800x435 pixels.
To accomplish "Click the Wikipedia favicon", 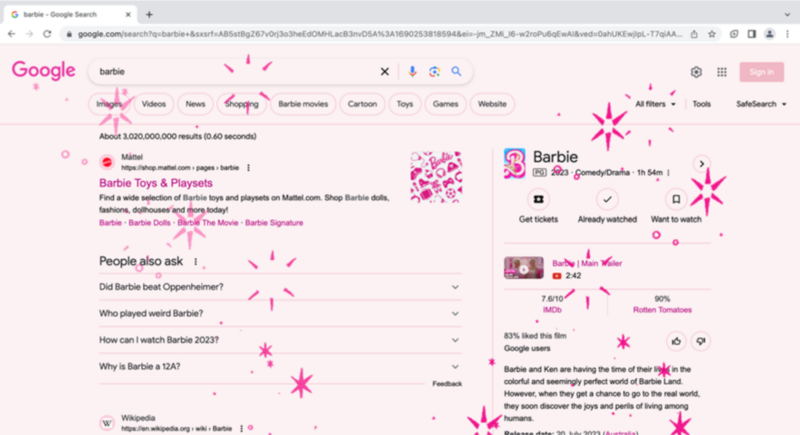I will point(107,423).
